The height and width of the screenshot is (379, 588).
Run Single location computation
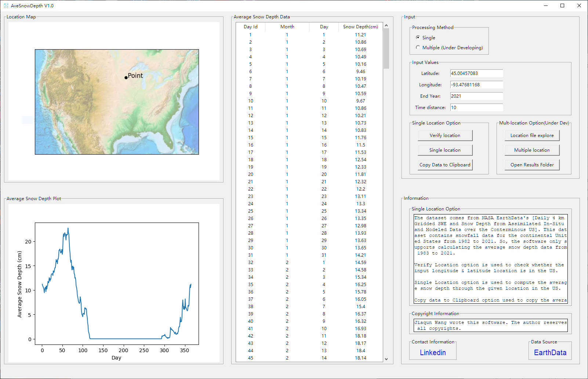pos(445,150)
